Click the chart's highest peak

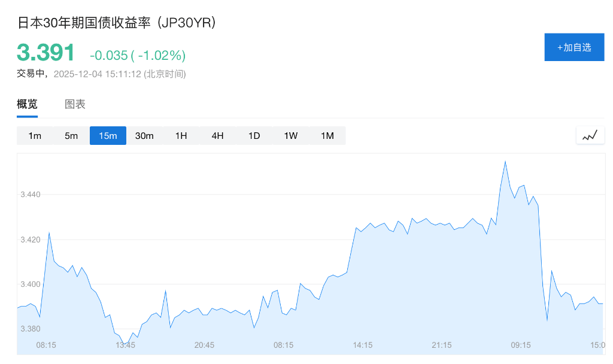[x=505, y=160]
